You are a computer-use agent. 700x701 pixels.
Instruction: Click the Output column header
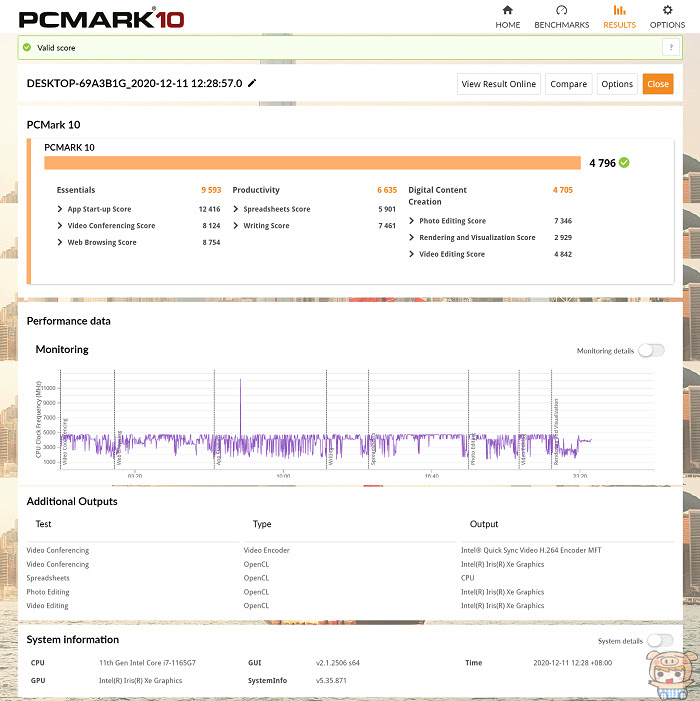(484, 524)
